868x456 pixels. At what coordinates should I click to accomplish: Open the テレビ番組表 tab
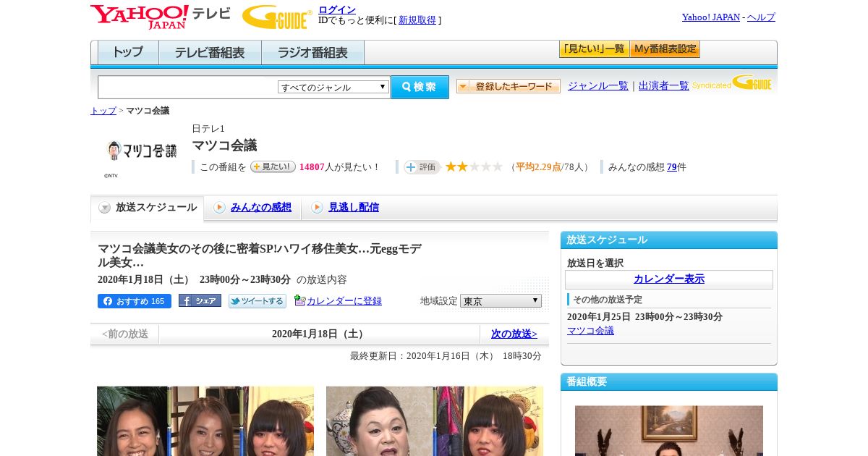coord(210,52)
